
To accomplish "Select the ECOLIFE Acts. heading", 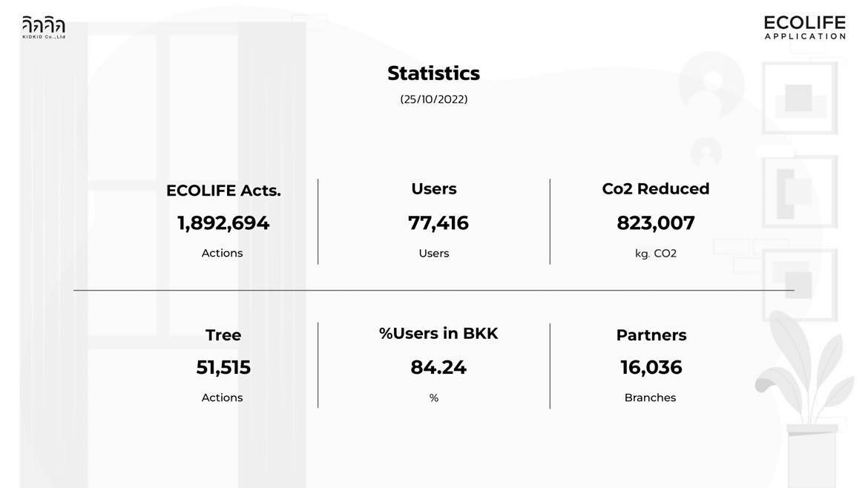I will click(x=223, y=191).
